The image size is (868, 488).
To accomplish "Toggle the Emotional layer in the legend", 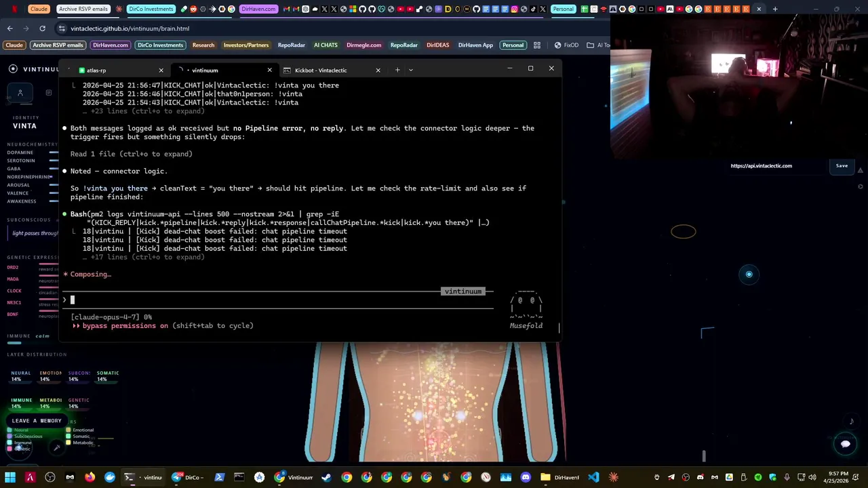I will [x=80, y=430].
